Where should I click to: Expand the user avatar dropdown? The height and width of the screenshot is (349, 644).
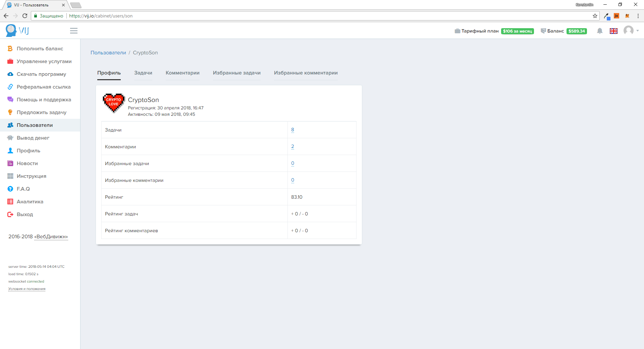pos(631,31)
